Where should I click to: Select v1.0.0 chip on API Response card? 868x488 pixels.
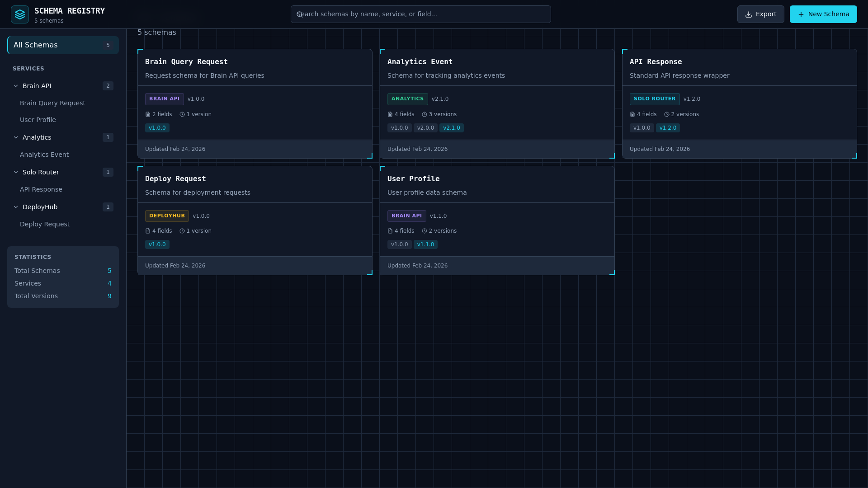[x=642, y=128]
